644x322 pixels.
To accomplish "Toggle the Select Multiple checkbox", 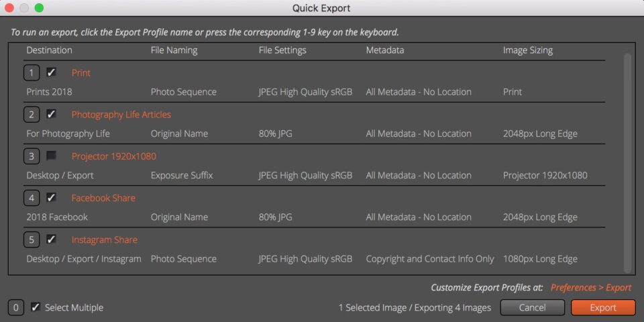I will (36, 307).
